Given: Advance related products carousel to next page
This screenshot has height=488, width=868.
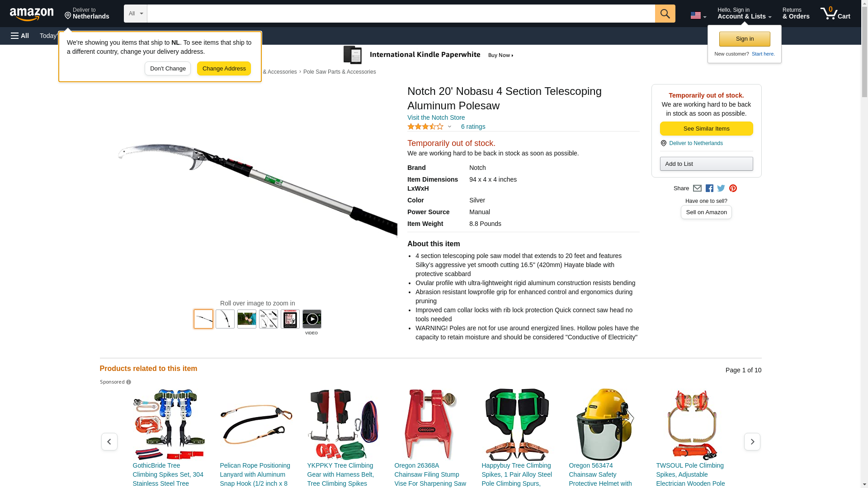Looking at the screenshot, I should 752,442.
